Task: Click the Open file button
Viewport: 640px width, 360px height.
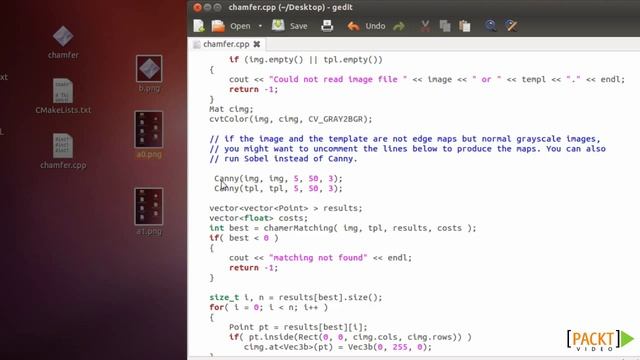Action: (x=231, y=26)
